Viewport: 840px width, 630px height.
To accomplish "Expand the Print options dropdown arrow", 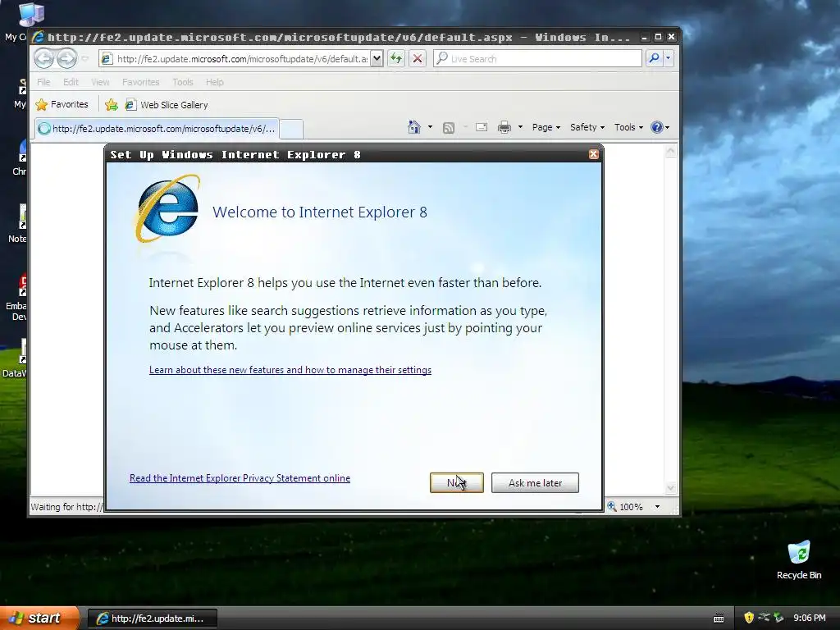I will (x=520, y=127).
